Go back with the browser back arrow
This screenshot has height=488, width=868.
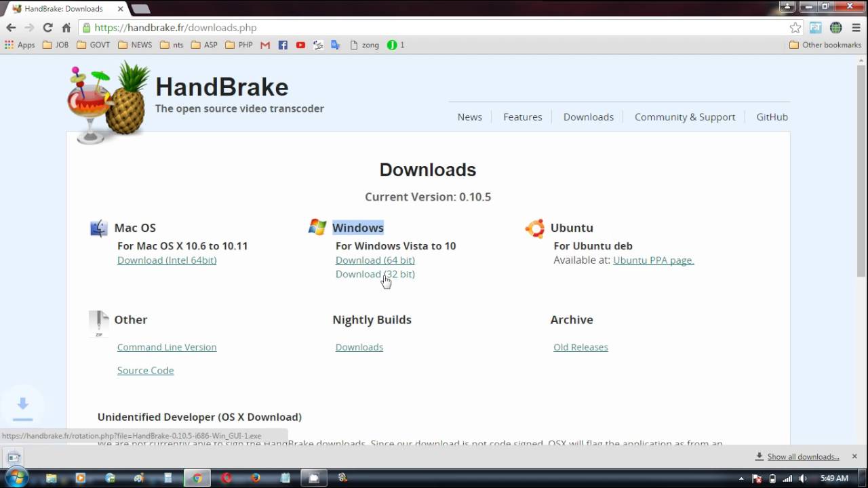click(11, 28)
